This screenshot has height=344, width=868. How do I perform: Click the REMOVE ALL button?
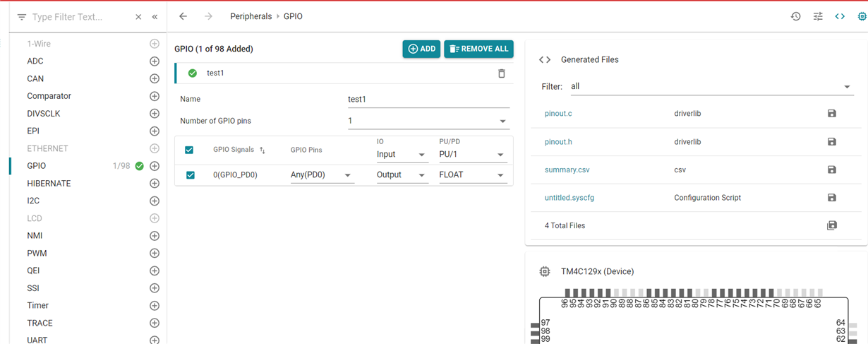coord(478,49)
